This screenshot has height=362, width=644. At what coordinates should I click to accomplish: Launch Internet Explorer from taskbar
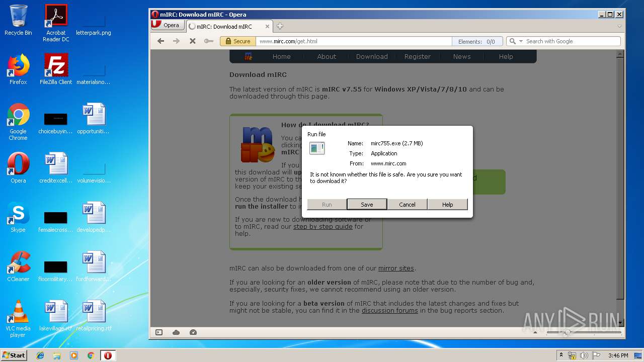point(40,355)
